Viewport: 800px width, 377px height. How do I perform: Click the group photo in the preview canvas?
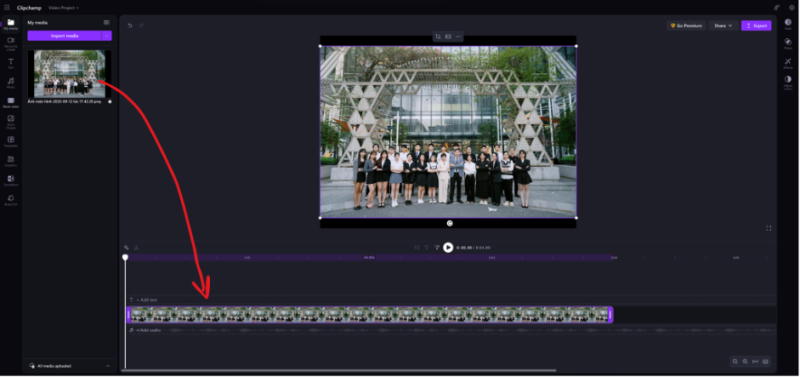[x=448, y=132]
